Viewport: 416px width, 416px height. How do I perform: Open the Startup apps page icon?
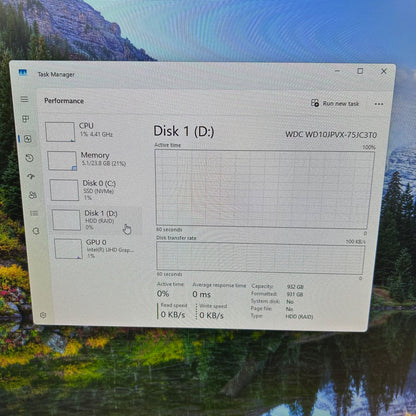click(x=31, y=176)
